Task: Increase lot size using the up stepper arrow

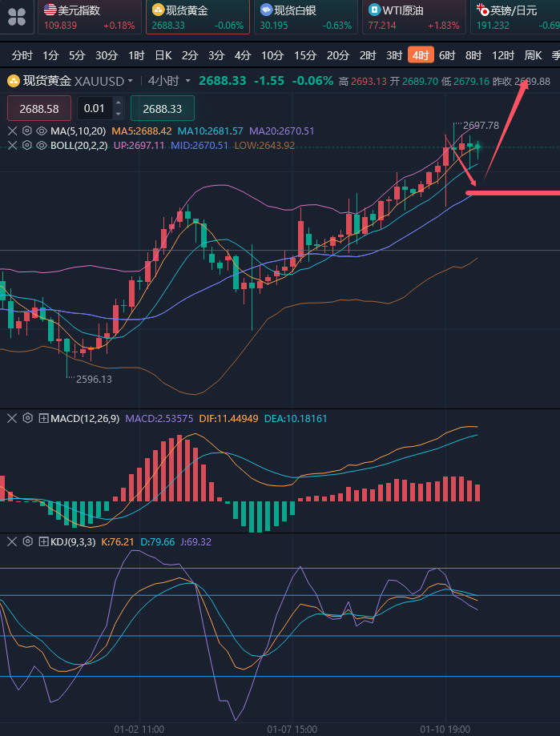Action: tap(118, 103)
